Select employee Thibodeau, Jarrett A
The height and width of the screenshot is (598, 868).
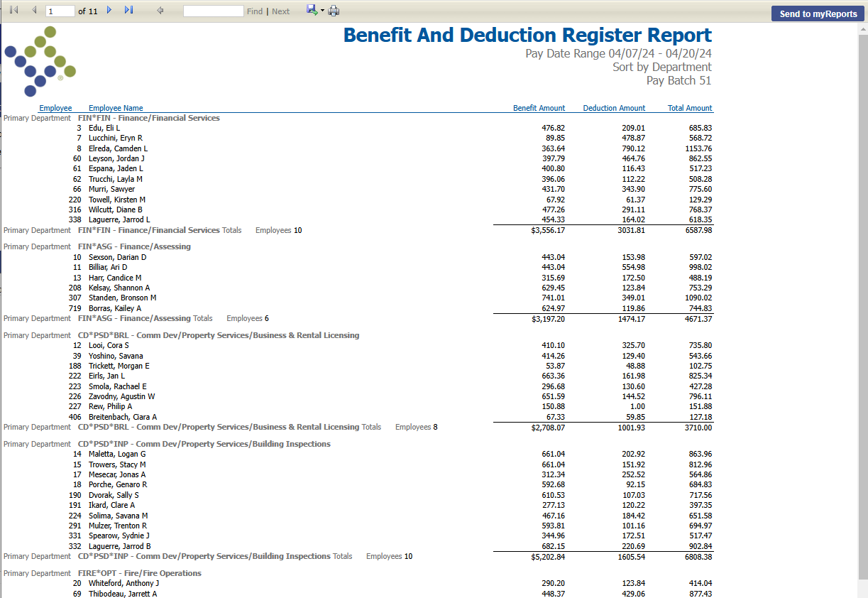click(123, 594)
